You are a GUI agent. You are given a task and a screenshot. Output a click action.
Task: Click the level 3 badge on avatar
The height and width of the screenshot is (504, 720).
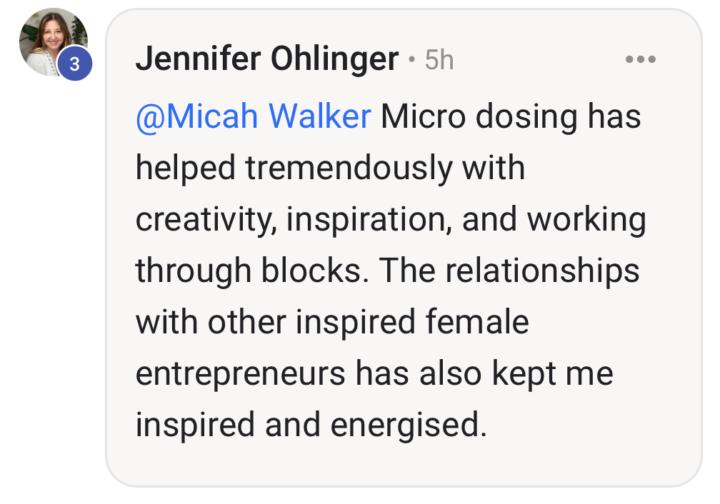pyautogui.click(x=74, y=63)
